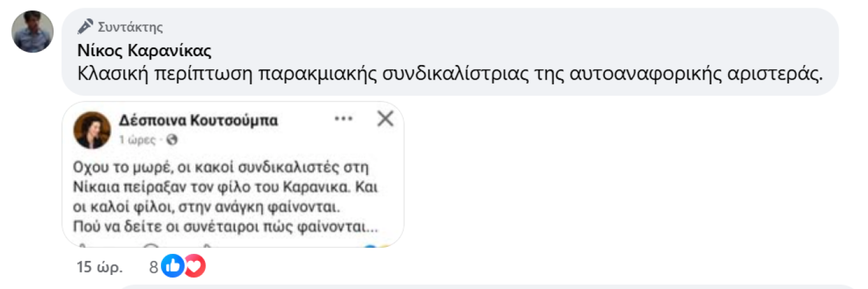This screenshot has width=868, height=289.
Task: Open the three-dot options menu of embedded post
Action: (x=343, y=119)
